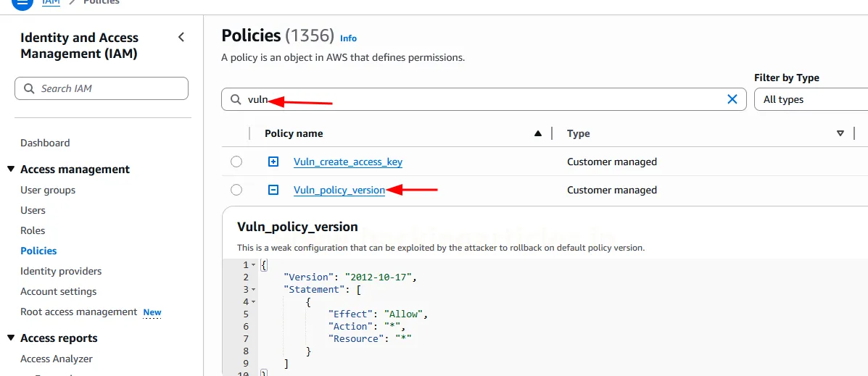The image size is (868, 376).
Task: Click the "Effect": "Allow" line in JSON
Action: pyautogui.click(x=379, y=314)
